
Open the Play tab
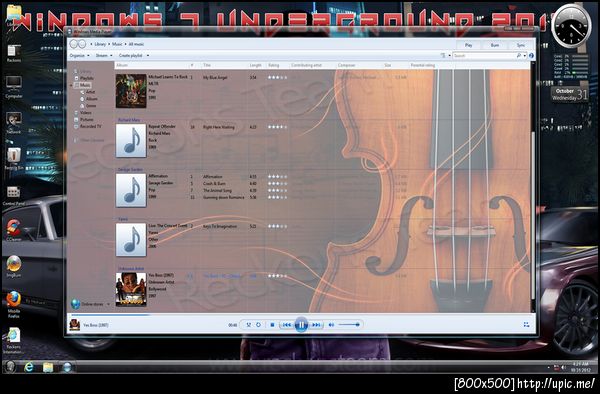coord(468,45)
